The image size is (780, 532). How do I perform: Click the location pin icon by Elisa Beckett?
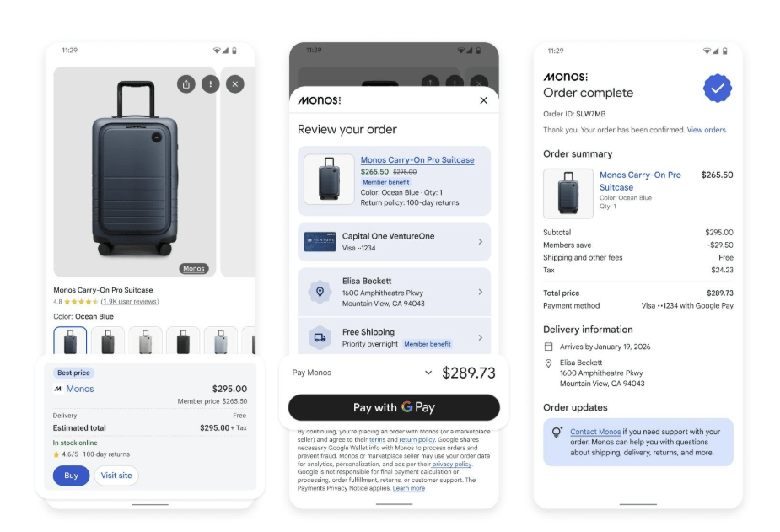pos(320,292)
